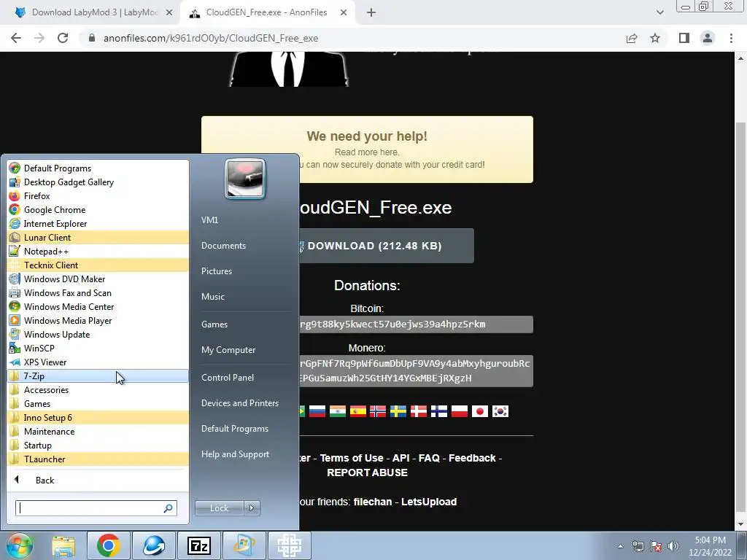Open the taskbar volume icon
Viewport: 747px width, 560px height.
[x=673, y=546]
